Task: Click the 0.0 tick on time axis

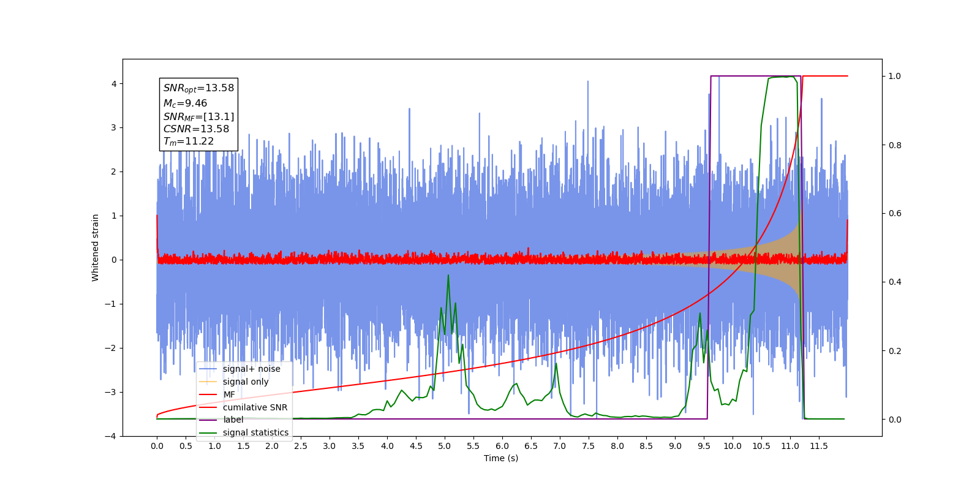Action: pyautogui.click(x=157, y=446)
